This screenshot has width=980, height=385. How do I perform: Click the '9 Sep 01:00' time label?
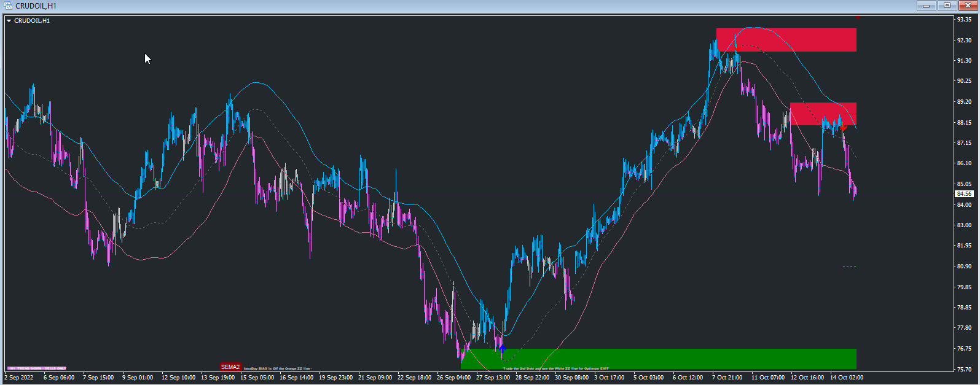(138, 378)
